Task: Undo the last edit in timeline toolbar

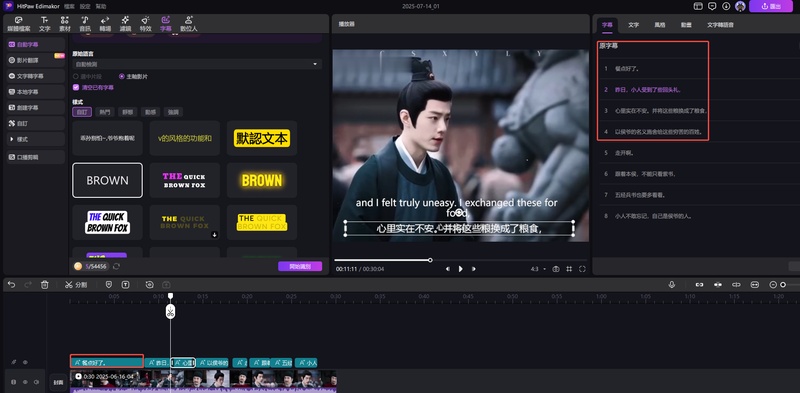Action: click(11, 284)
